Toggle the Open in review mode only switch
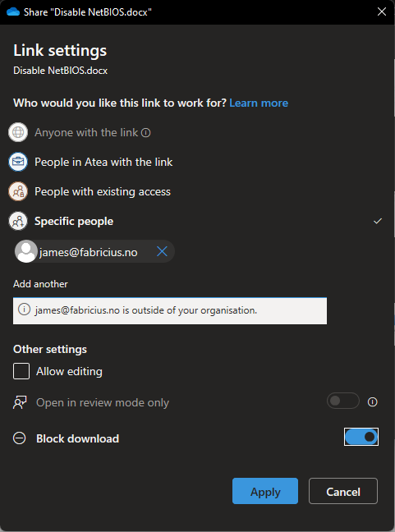 [x=343, y=401]
